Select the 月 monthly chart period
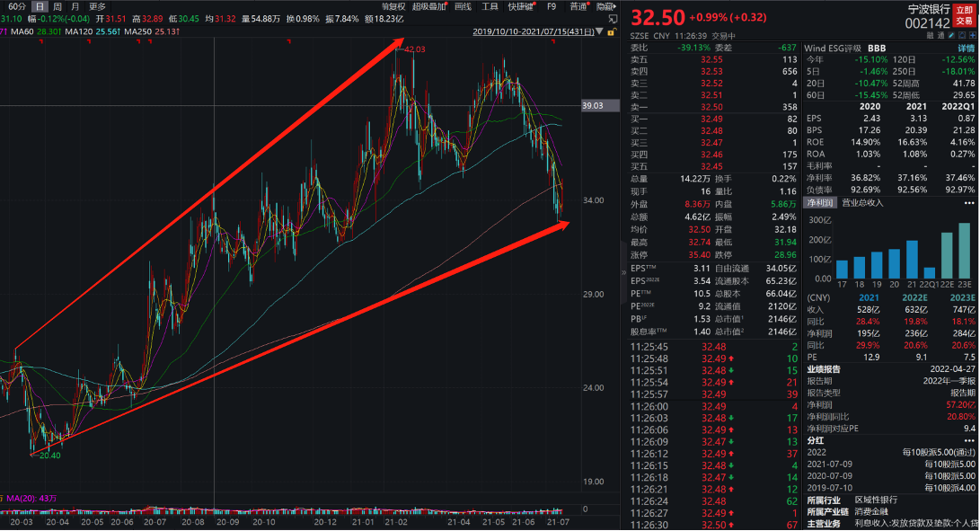 coord(75,6)
